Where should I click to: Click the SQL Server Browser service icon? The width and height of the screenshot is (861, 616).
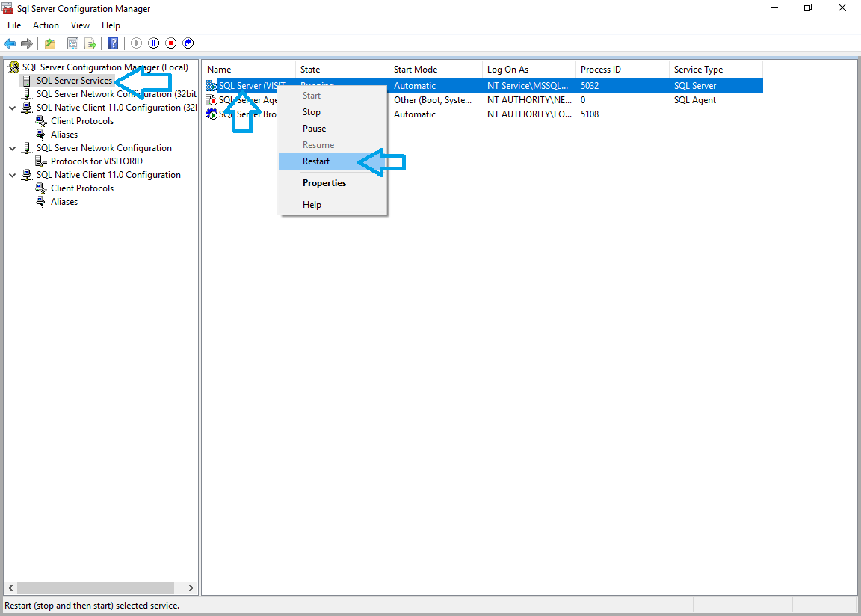click(212, 114)
